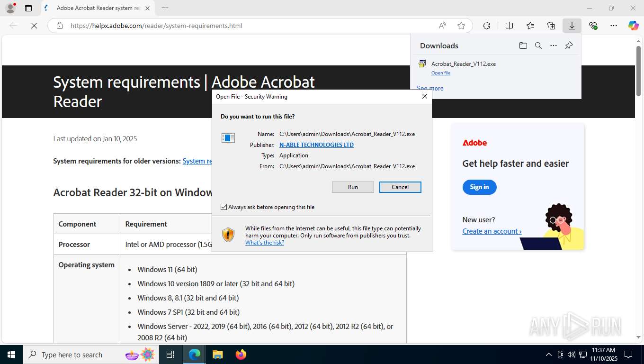The image size is (644, 364).
Task: Open the Copilot sidebar
Action: (633, 26)
